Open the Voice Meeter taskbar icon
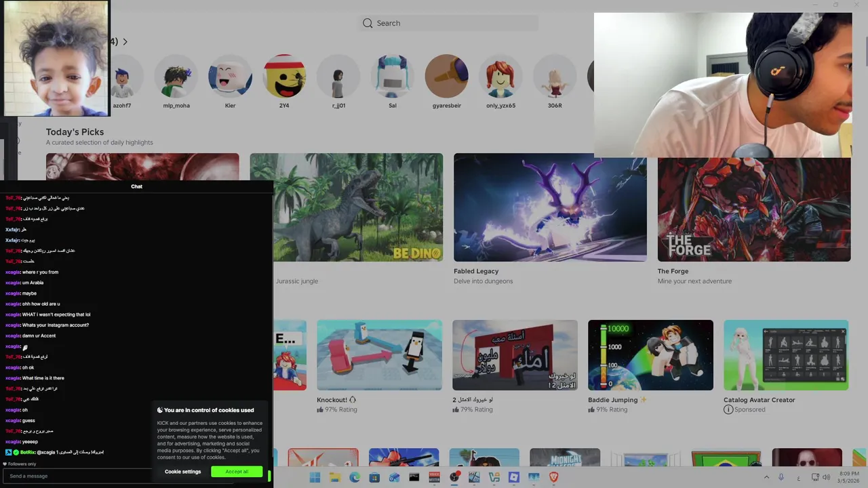The height and width of the screenshot is (488, 868). coord(435,477)
